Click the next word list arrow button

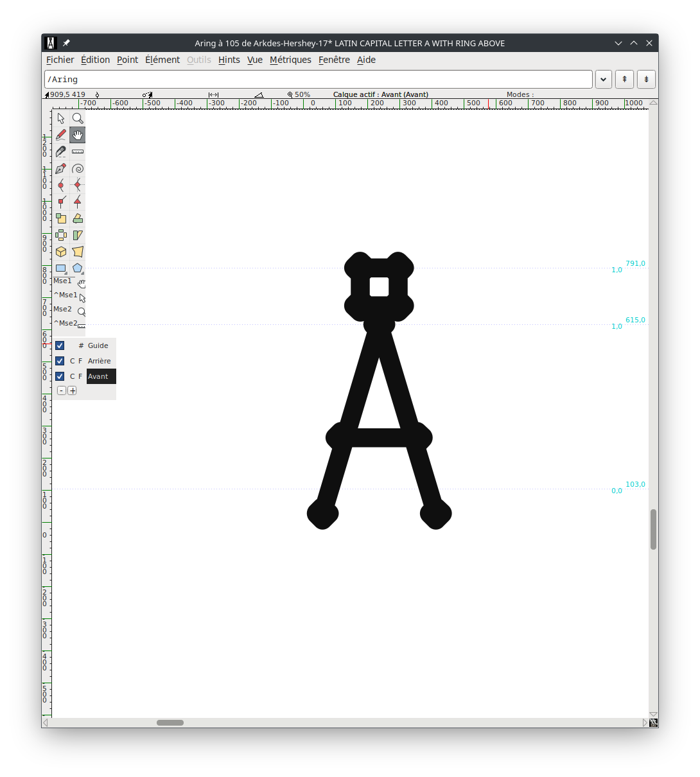click(646, 80)
